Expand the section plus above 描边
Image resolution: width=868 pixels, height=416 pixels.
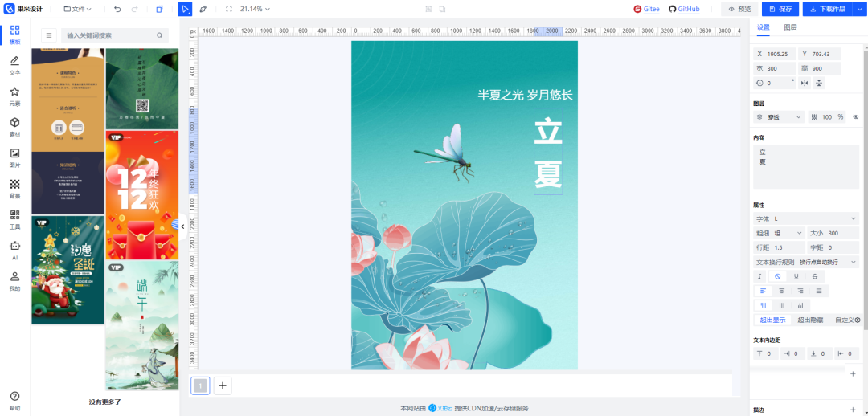pos(853,374)
